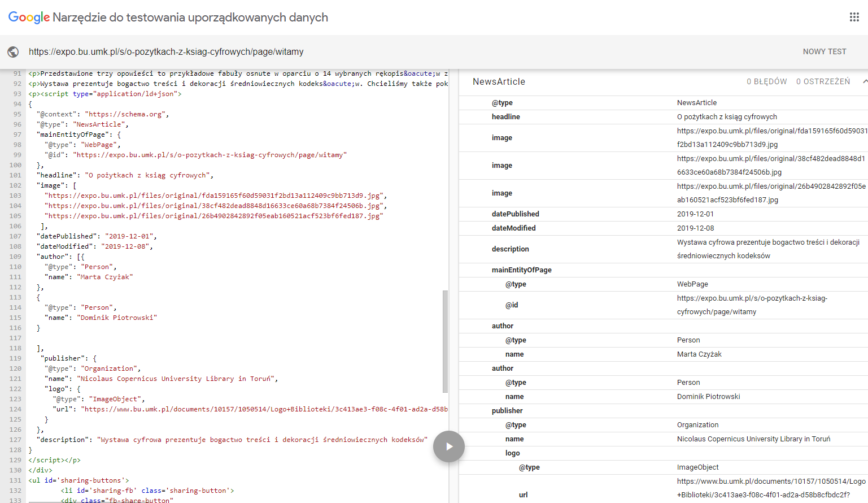Viewport: 868px width, 503px height.
Task: Click the "dateModified" code line
Action: click(94, 246)
